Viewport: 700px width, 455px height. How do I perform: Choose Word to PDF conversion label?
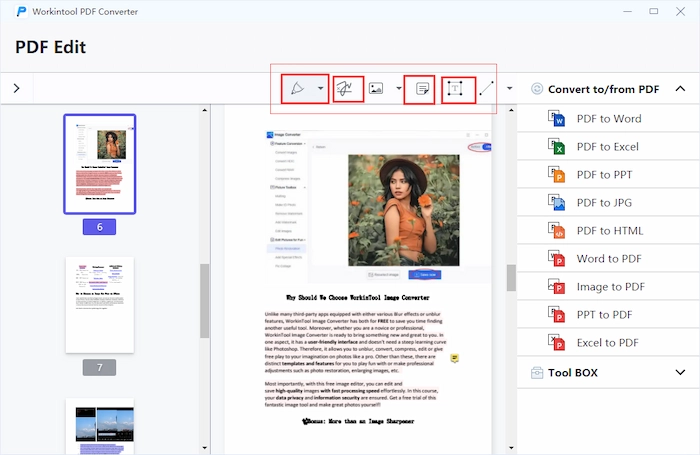[609, 259]
